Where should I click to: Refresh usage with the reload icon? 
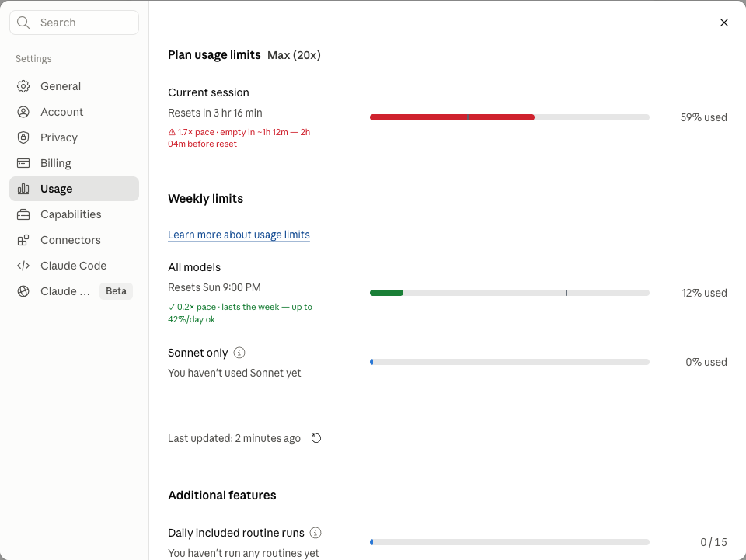(316, 438)
